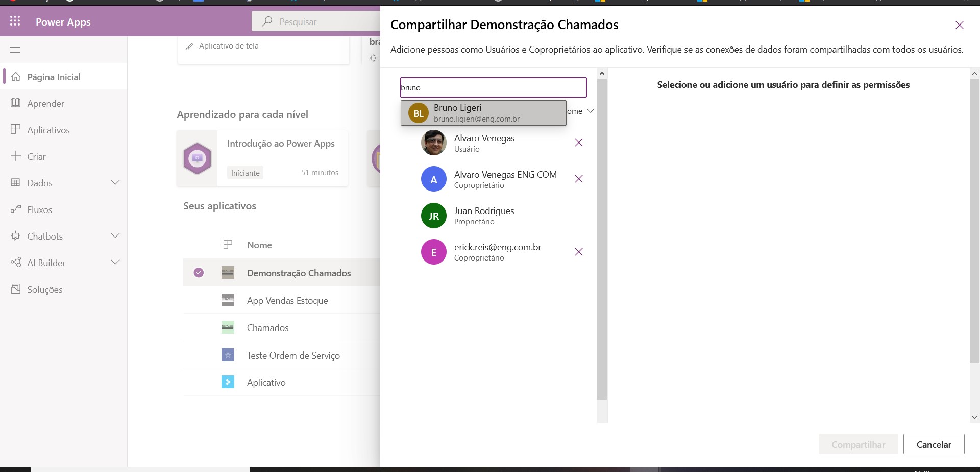Open Aplicativos in sidebar

(63, 130)
